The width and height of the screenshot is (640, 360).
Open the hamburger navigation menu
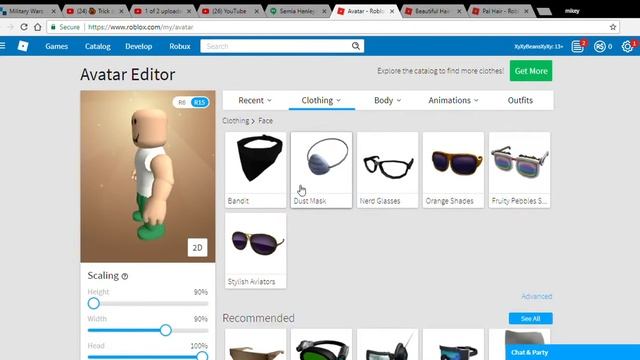[x=3, y=46]
